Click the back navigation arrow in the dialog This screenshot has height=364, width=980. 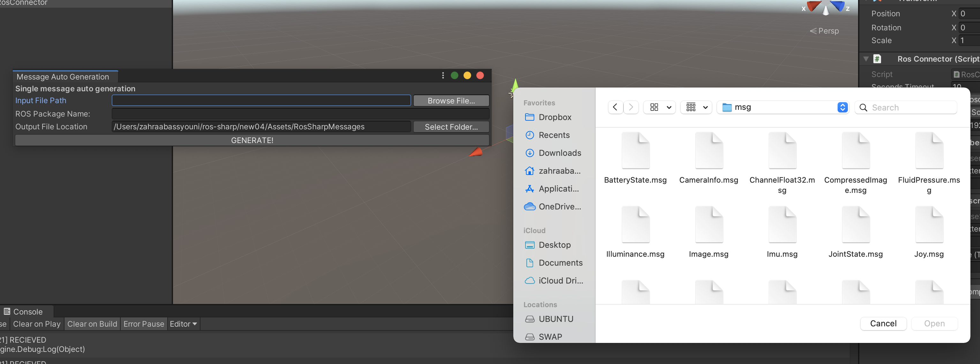coord(615,107)
